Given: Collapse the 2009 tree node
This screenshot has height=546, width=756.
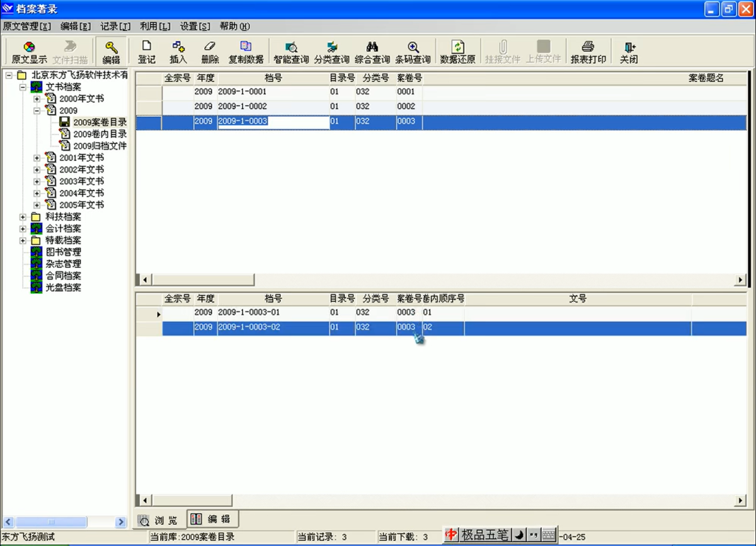Looking at the screenshot, I should click(37, 111).
